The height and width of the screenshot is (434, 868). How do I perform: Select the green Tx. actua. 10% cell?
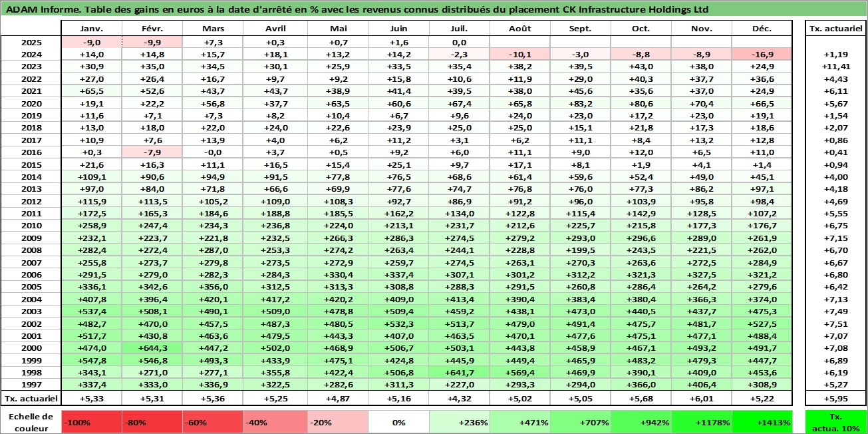[835, 422]
